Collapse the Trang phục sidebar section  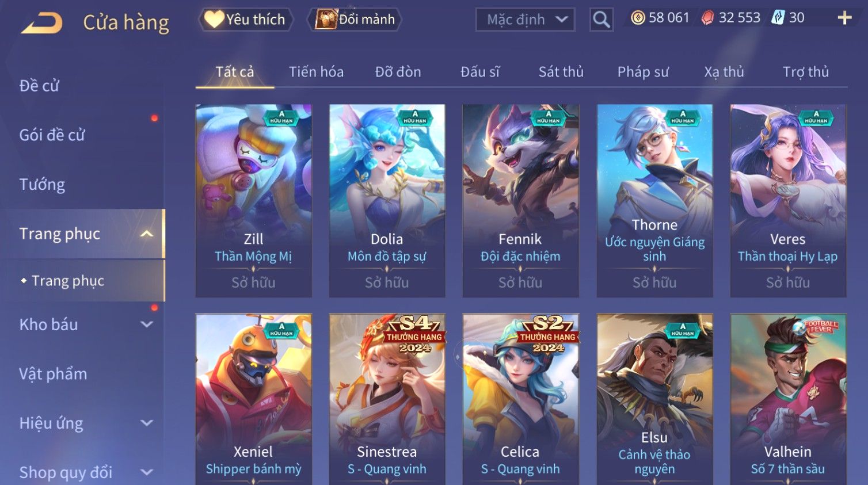(x=147, y=234)
